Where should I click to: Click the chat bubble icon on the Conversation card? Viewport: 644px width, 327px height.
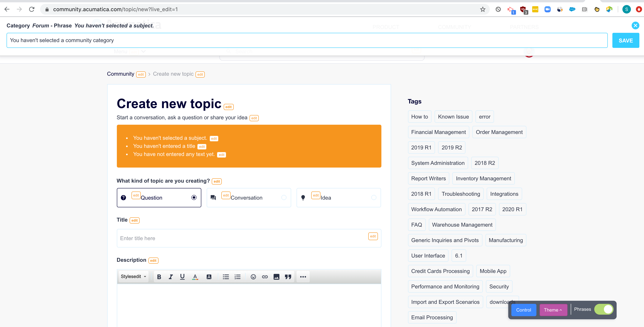[x=213, y=198]
